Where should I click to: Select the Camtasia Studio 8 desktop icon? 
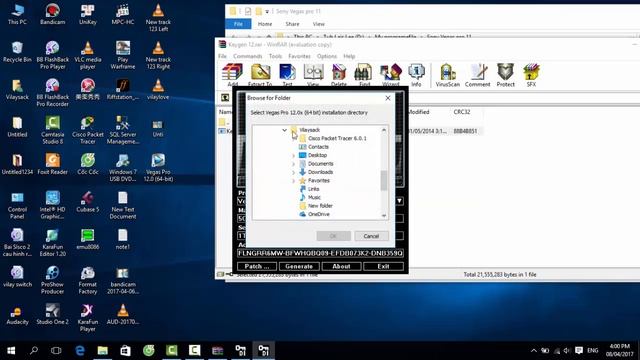(53, 130)
